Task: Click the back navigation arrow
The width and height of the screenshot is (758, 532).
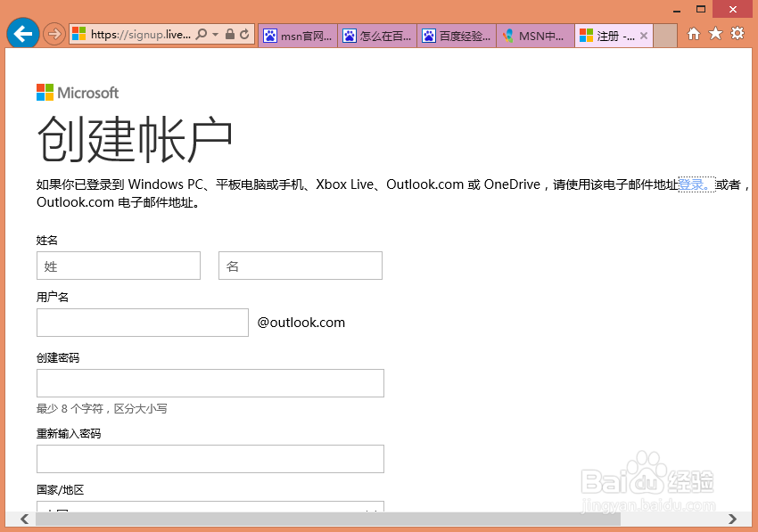Action: [22, 32]
